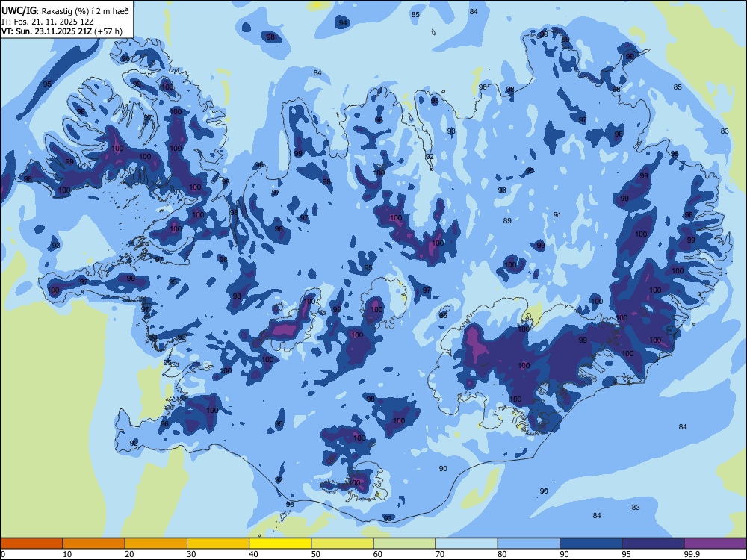Image resolution: width=747 pixels, height=560 pixels.
Task: Click the amber 20–30 legend swatch
Action: [156, 544]
